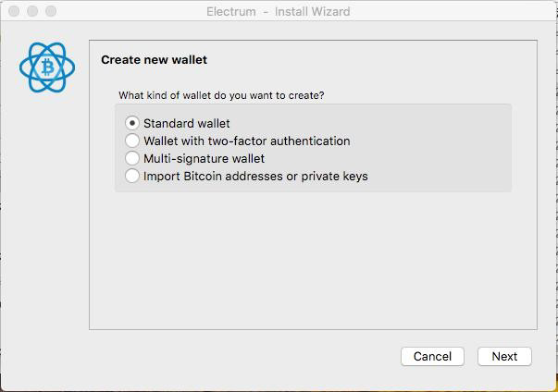Proceed with the Next button
This screenshot has height=392, width=558.
point(504,356)
